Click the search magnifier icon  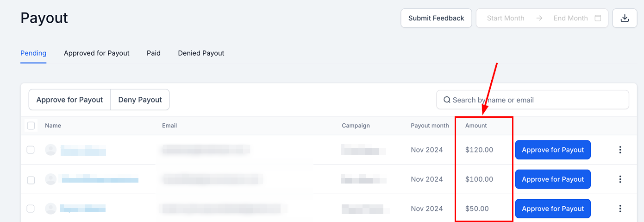(447, 100)
